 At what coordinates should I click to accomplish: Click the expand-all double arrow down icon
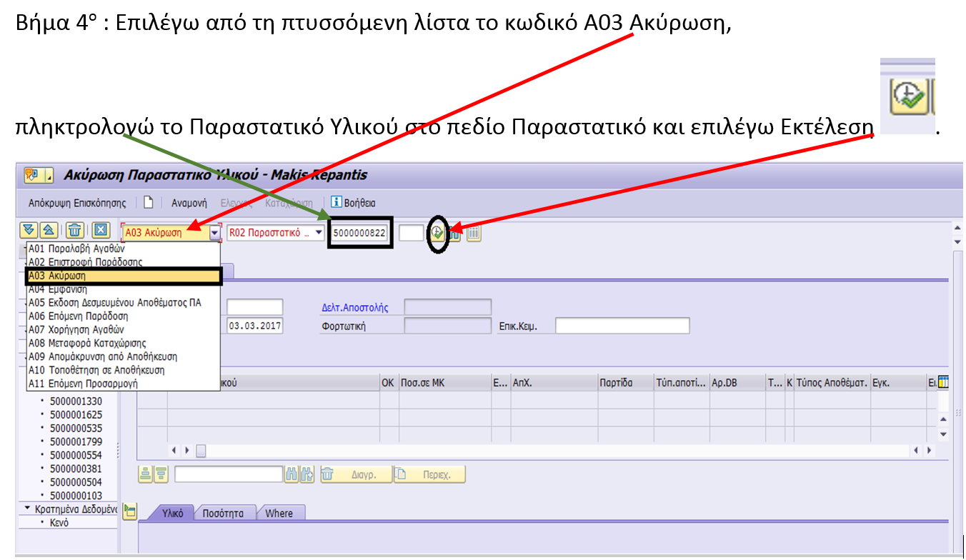[29, 230]
